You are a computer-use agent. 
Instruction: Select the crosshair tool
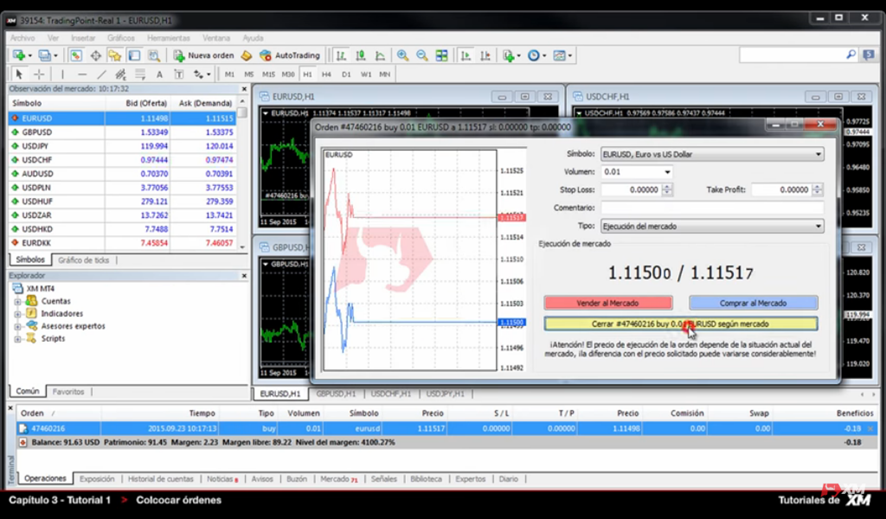[39, 74]
